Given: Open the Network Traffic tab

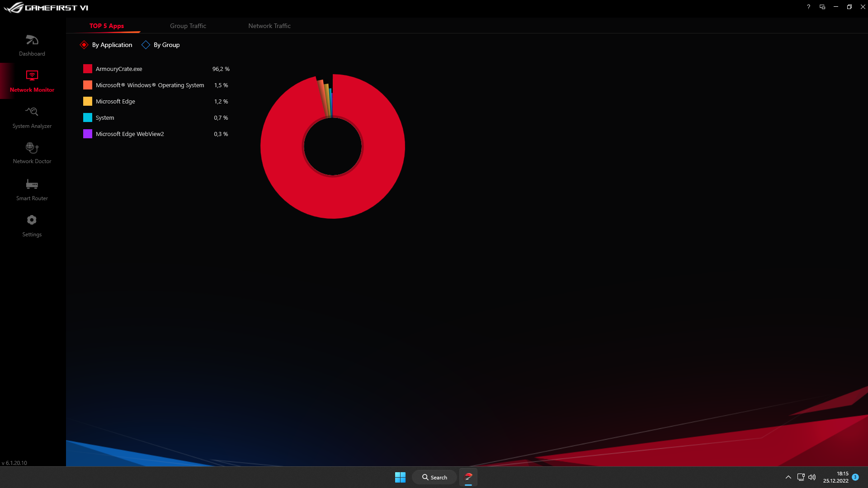Looking at the screenshot, I should [269, 26].
